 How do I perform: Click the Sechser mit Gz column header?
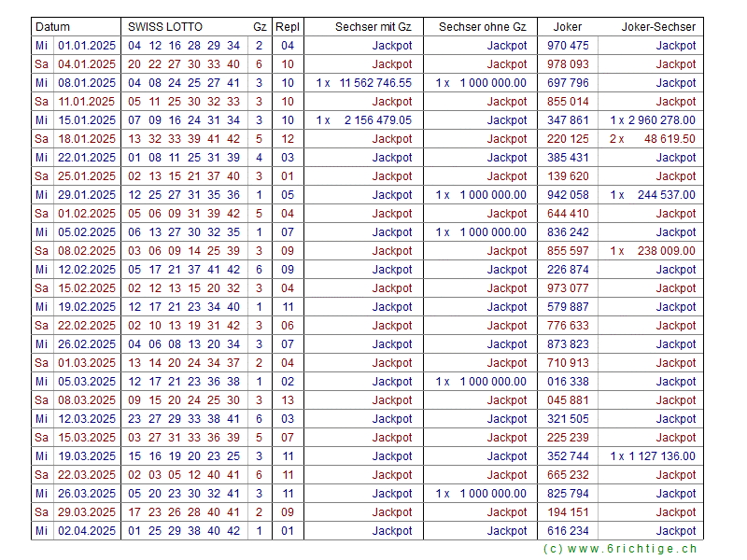coord(373,27)
